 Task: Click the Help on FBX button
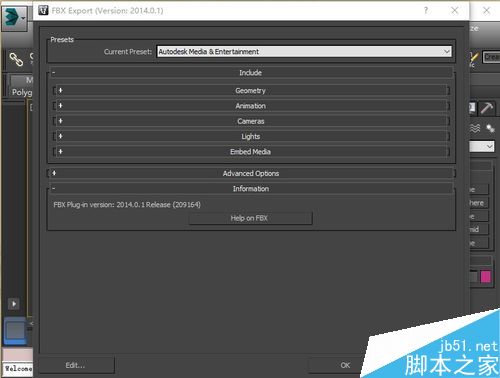pos(251,218)
